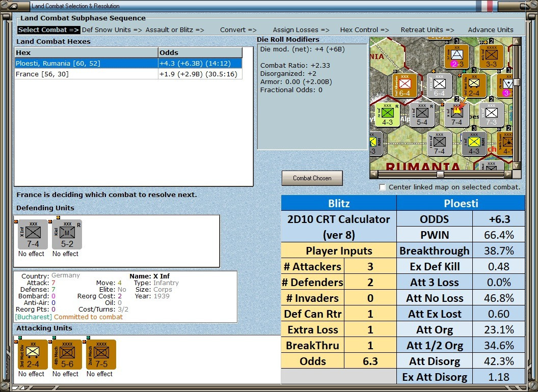Click the 4th Mech 5-6 attacking unit
The width and height of the screenshot is (538, 392).
[x=66, y=354]
